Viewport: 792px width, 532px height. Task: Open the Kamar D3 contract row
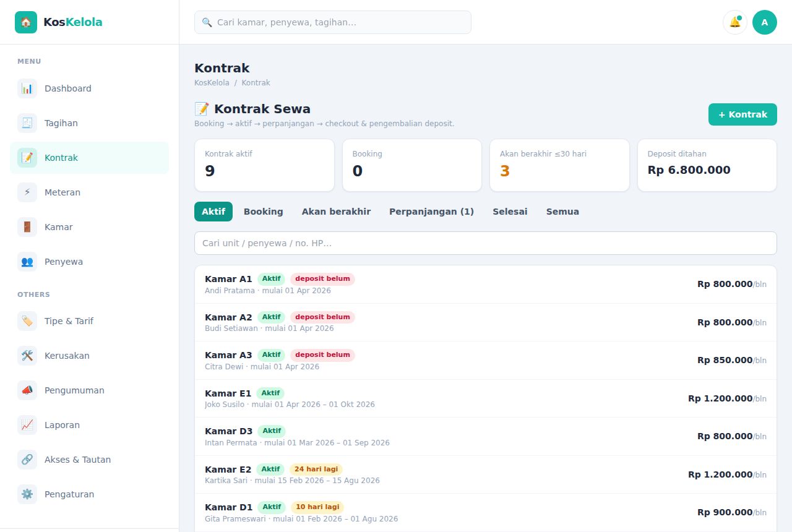pyautogui.click(x=486, y=437)
